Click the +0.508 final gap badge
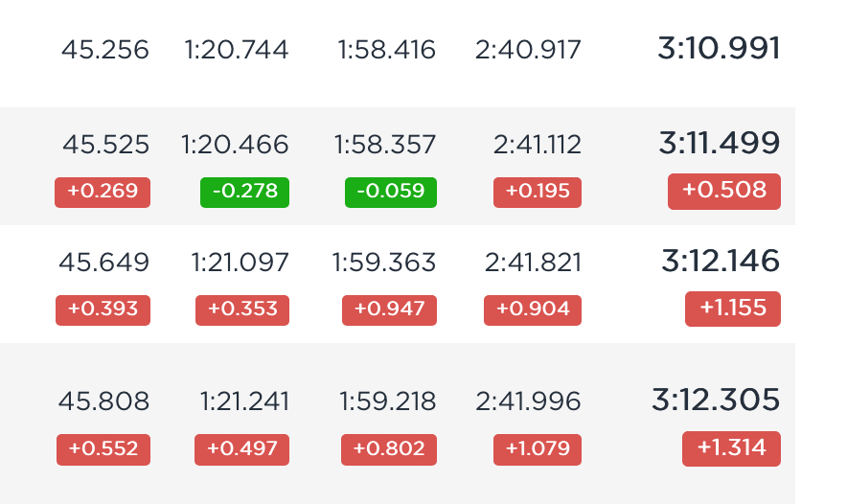Image resolution: width=847 pixels, height=504 pixels. tap(723, 192)
